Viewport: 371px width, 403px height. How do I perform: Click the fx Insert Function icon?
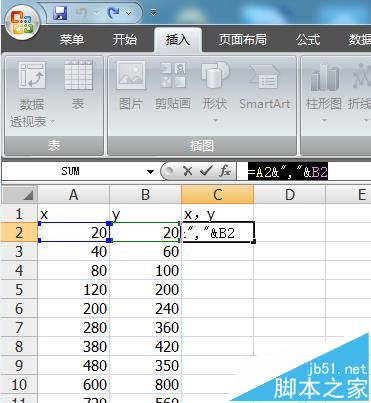pyautogui.click(x=225, y=171)
